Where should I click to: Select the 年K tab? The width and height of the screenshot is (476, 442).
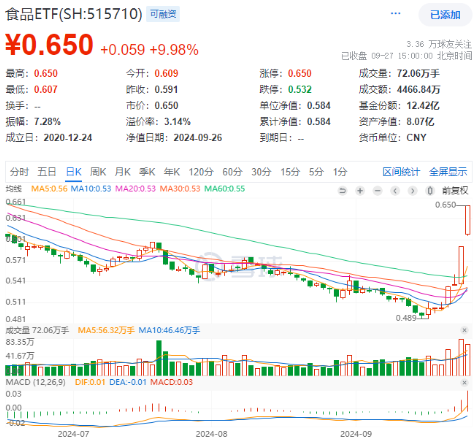(x=172, y=172)
